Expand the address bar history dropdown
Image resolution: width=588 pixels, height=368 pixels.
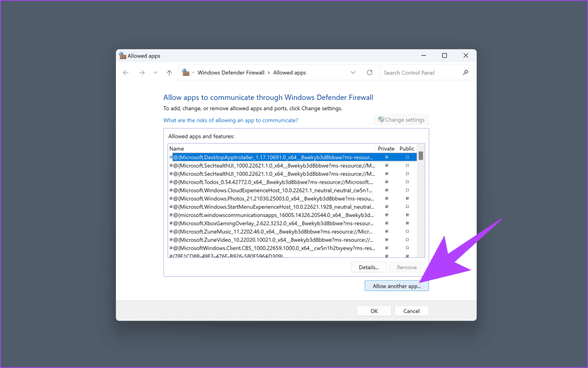[x=353, y=73]
